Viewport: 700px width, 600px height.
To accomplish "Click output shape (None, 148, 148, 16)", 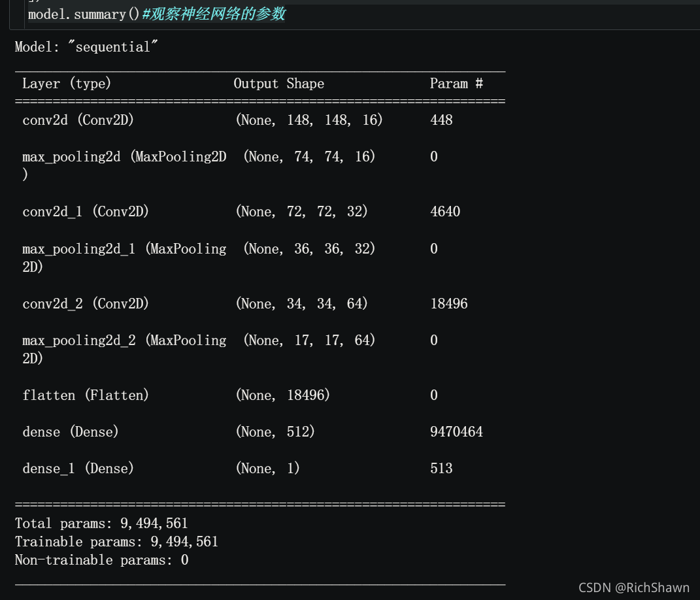I will point(309,120).
